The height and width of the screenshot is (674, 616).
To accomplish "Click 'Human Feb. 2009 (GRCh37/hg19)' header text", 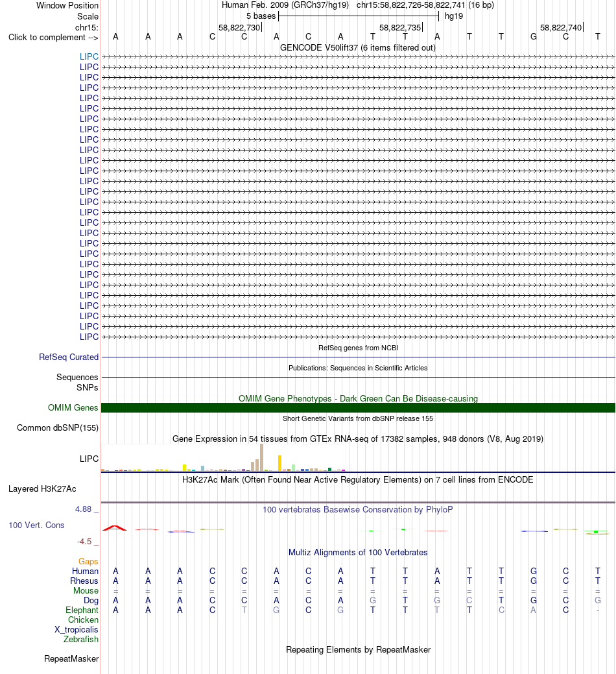I will pos(285,5).
